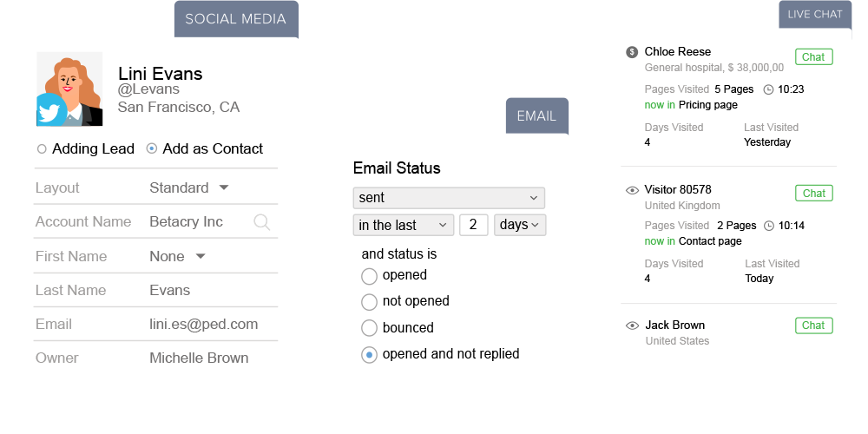Click the number of days input field
This screenshot has height=434, width=868.
tap(473, 225)
